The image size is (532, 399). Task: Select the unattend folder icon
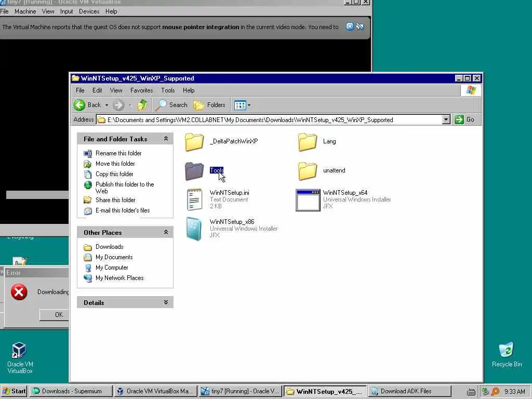[308, 170]
